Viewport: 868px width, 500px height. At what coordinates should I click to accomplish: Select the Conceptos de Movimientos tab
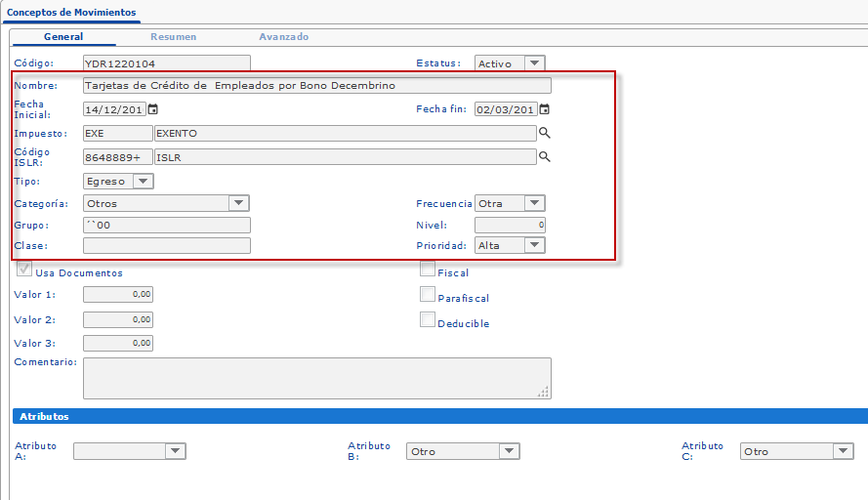71,12
